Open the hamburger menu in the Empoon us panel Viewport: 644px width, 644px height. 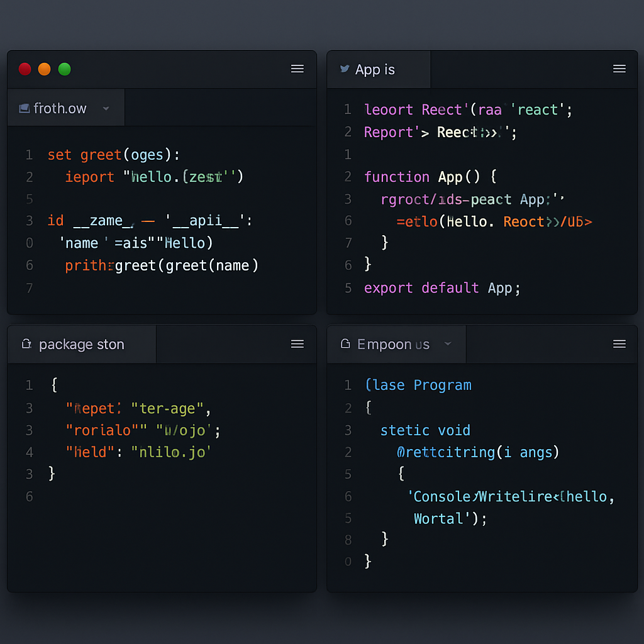tap(619, 344)
